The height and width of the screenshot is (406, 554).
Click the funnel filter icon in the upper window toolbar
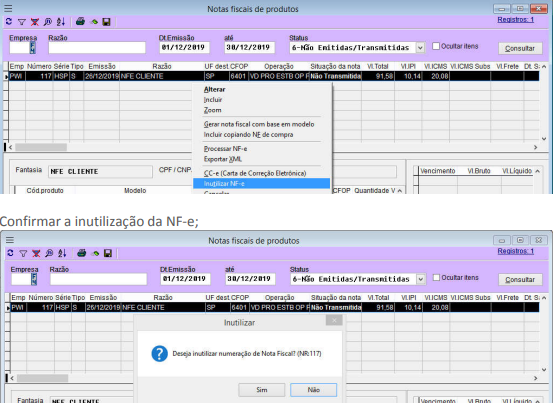[x=22, y=22]
